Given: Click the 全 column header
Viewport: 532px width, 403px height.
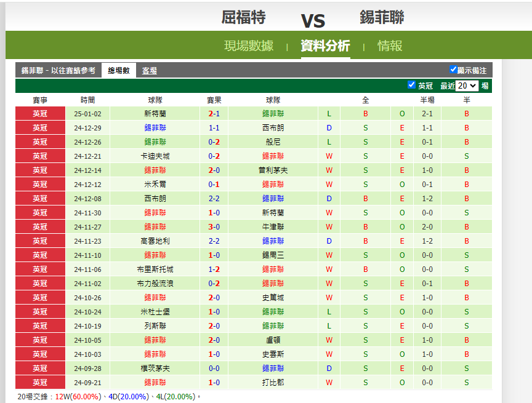Looking at the screenshot, I should (365, 100).
